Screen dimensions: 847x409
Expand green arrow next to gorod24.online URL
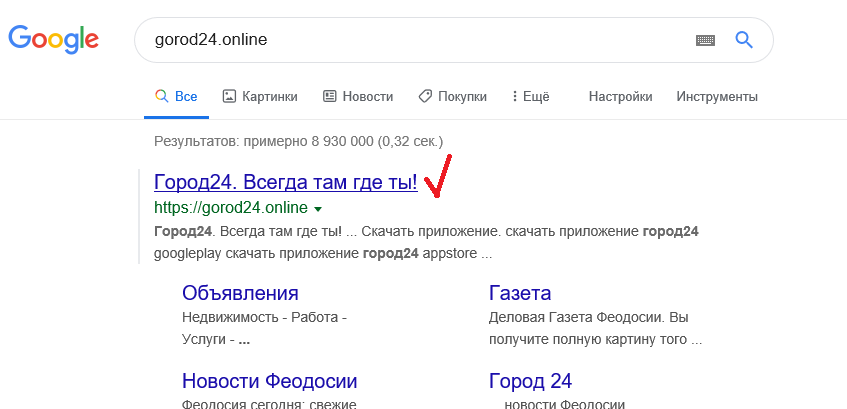318,209
